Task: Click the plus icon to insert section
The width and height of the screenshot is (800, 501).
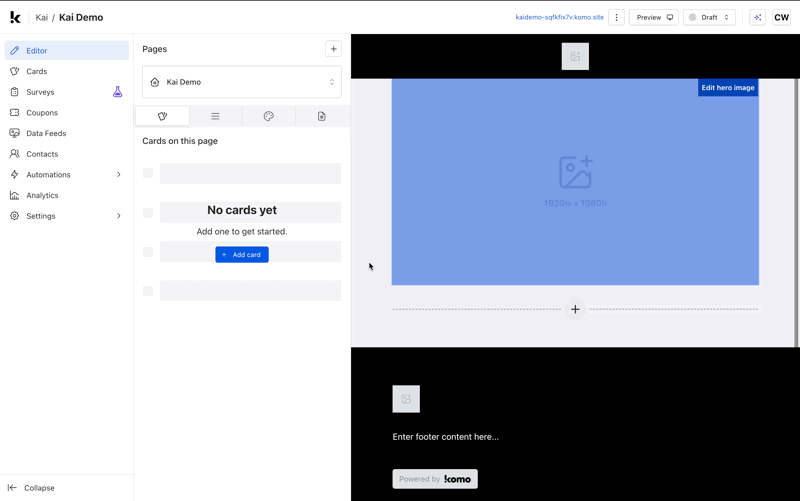Action: click(575, 310)
